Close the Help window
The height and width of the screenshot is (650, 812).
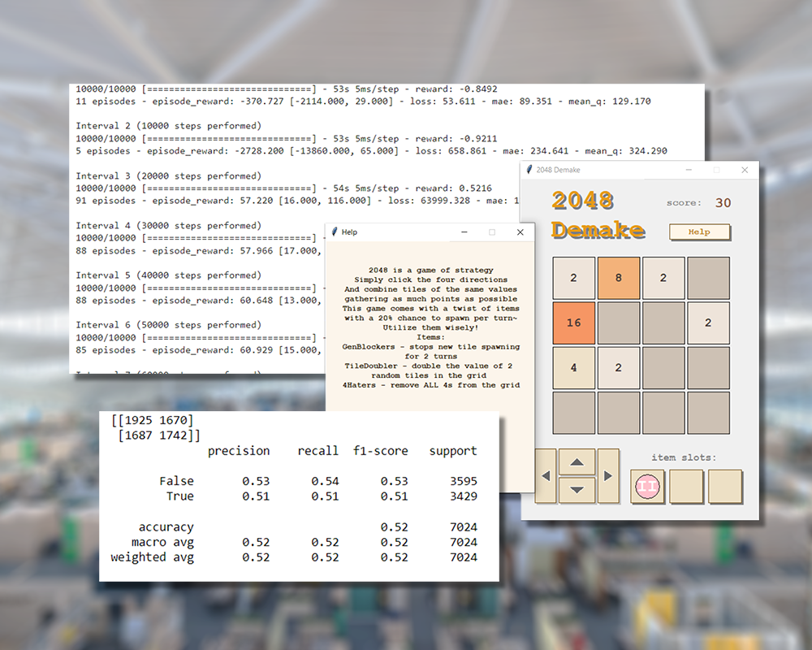tap(520, 232)
